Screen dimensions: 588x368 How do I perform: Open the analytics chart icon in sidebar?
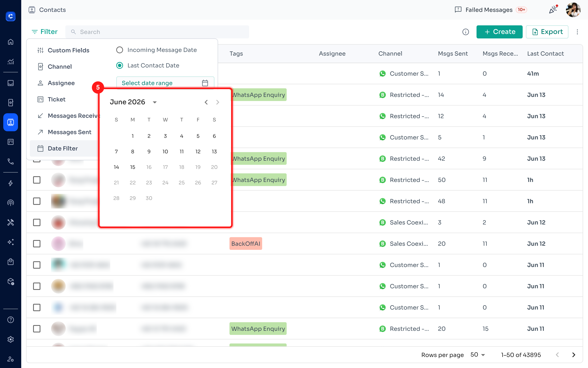pos(10,62)
